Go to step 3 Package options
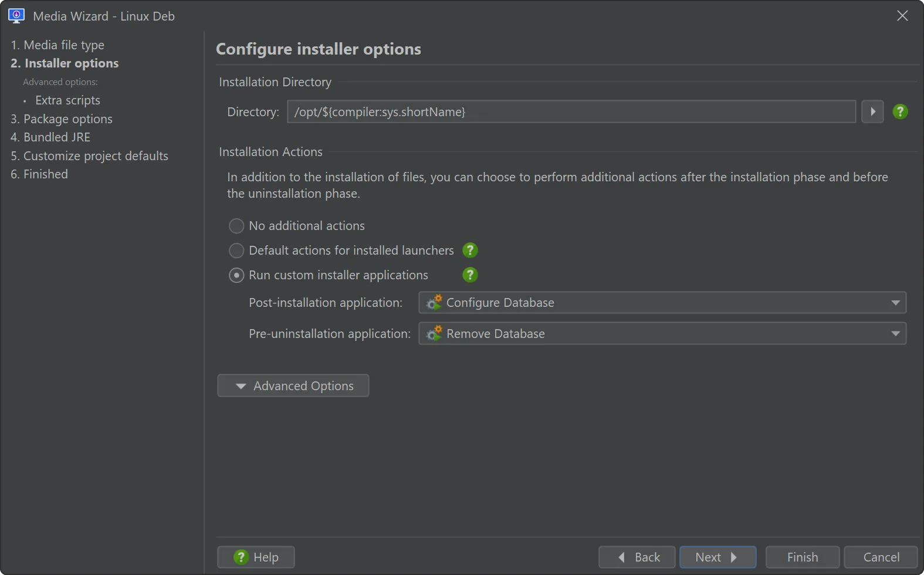This screenshot has height=575, width=924. pyautogui.click(x=62, y=119)
